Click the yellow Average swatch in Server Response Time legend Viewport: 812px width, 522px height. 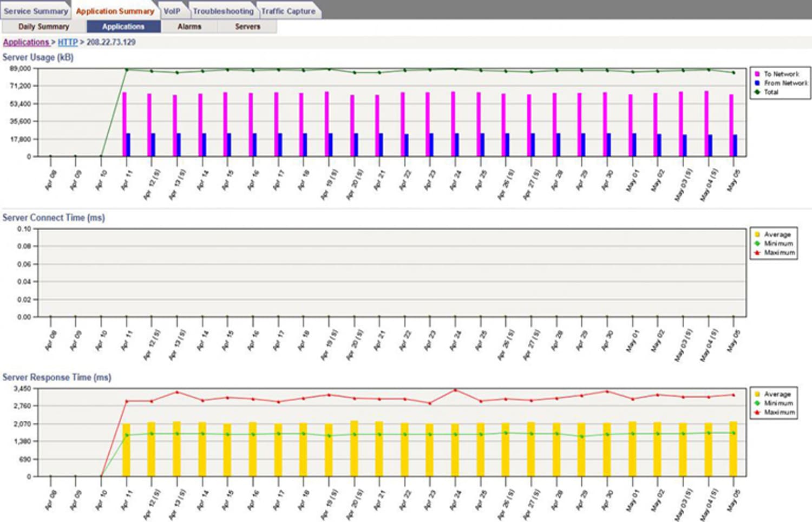(x=757, y=394)
